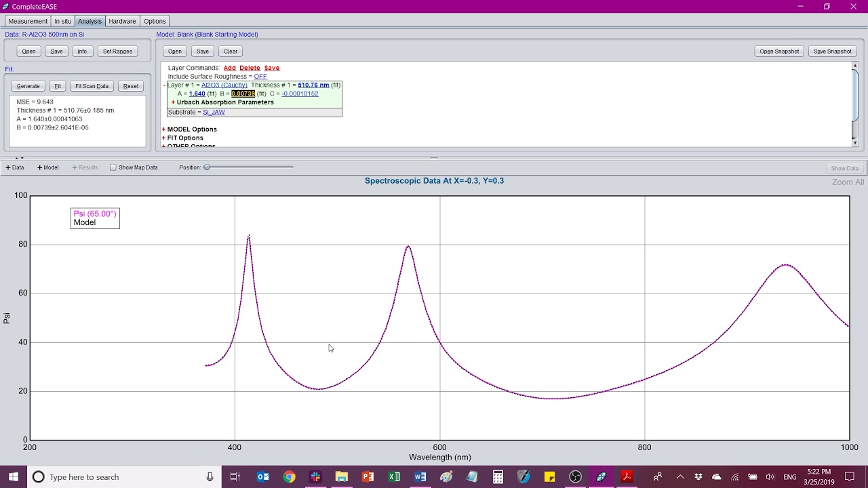
Task: Open a model using Model panel Open
Action: tap(175, 52)
